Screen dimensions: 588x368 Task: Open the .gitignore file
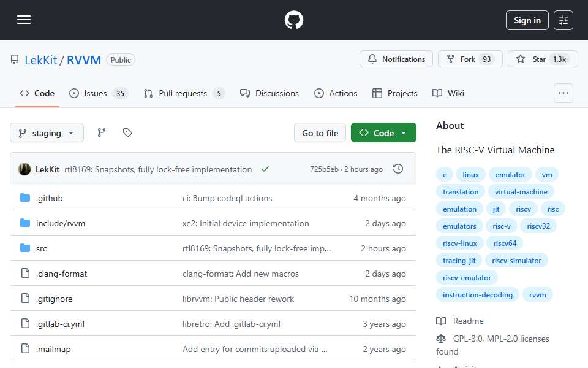pyautogui.click(x=54, y=299)
